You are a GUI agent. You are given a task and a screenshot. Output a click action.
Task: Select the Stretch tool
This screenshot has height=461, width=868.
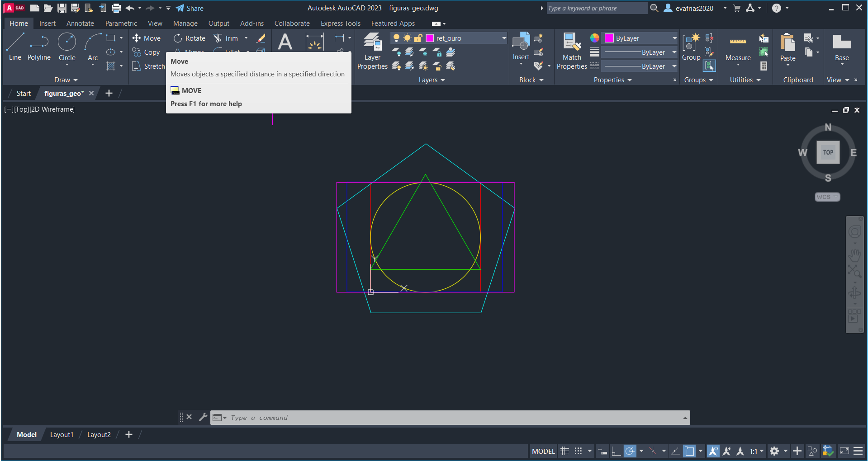pos(148,66)
